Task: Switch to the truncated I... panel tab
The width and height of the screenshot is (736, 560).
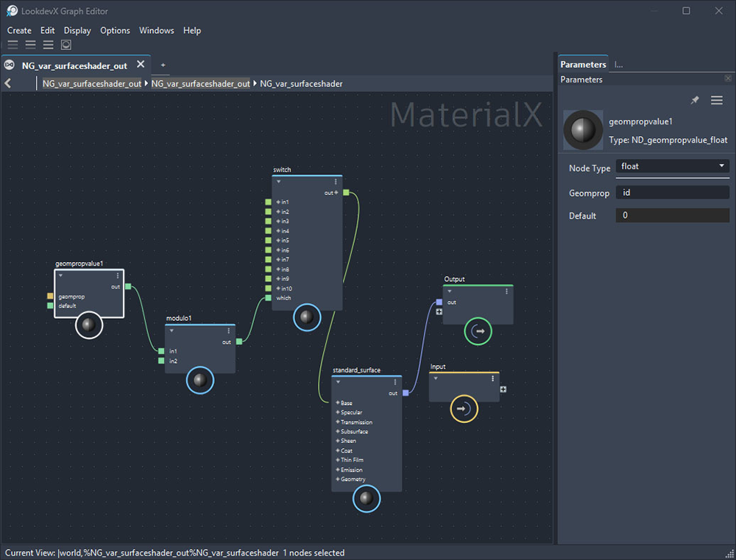Action: pyautogui.click(x=618, y=65)
